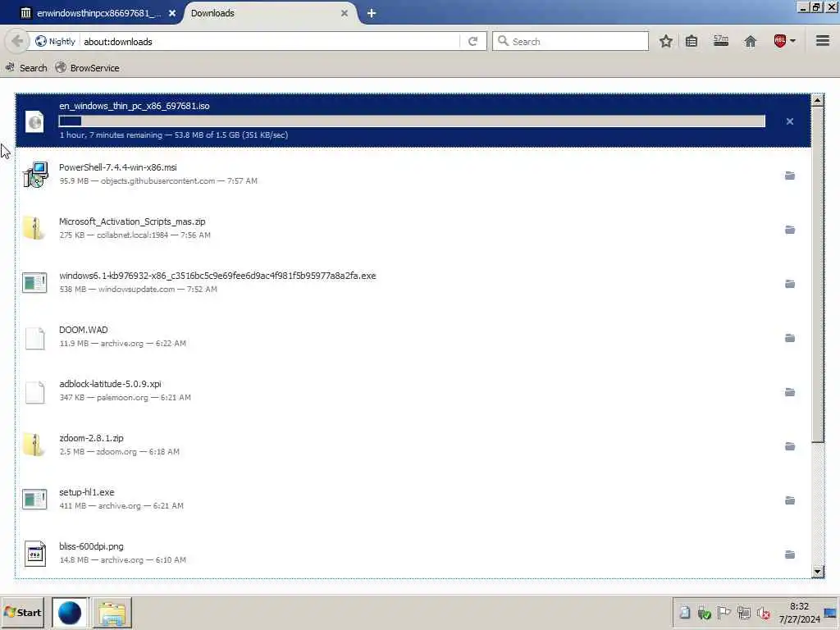Viewport: 840px width, 630px height.
Task: Bookmark this page with the star icon
Action: [x=666, y=41]
